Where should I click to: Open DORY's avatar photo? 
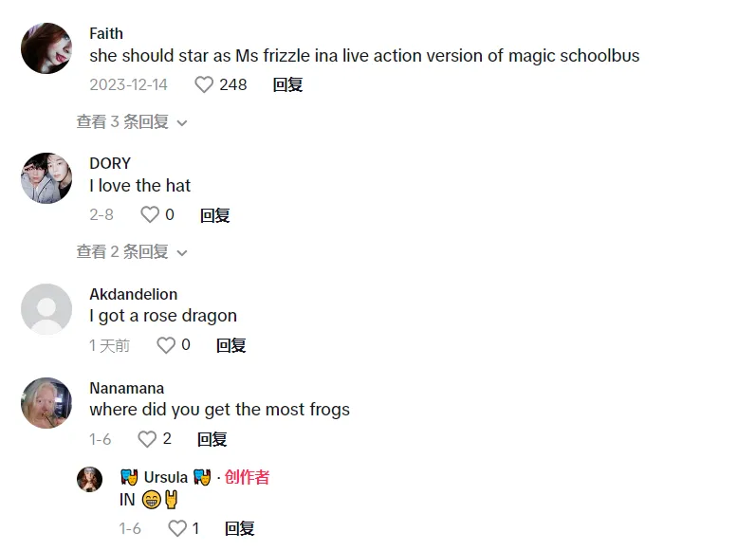46,178
